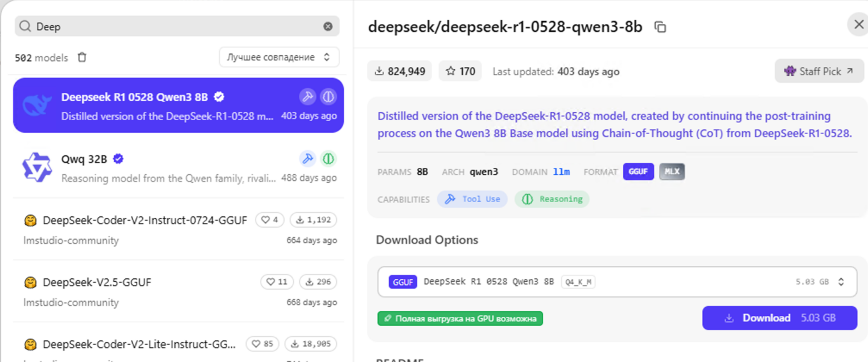
Task: Click verified badge on Deepseek R1 0528
Action: pyautogui.click(x=219, y=97)
